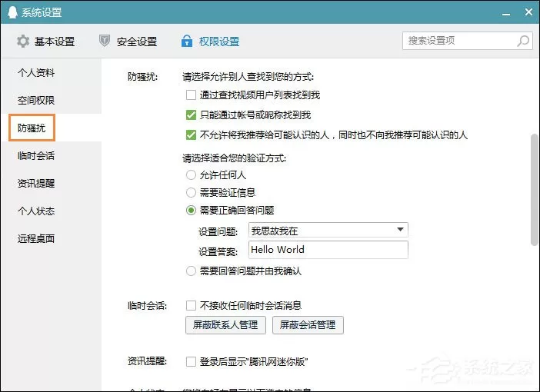Open 屏蔽联系人管理
Viewport: 540px width, 392px height.
pos(225,325)
